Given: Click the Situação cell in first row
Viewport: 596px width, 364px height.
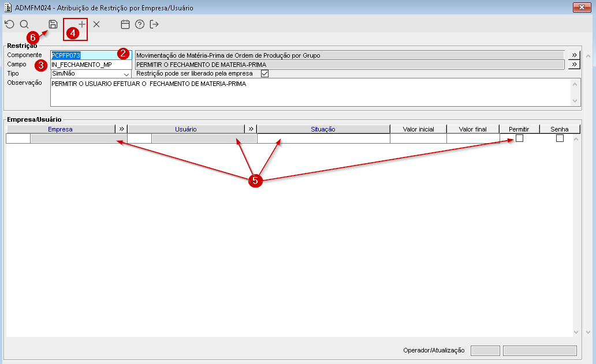Looking at the screenshot, I should pyautogui.click(x=323, y=138).
